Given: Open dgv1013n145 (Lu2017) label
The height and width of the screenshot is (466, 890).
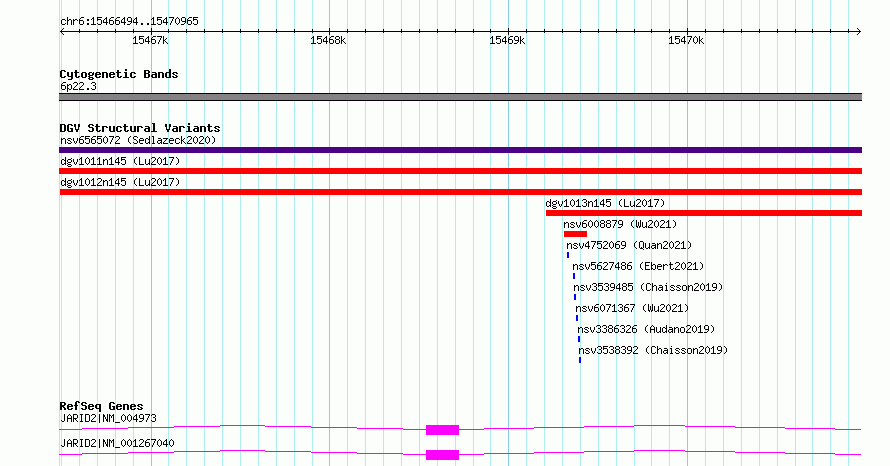Looking at the screenshot, I should pyautogui.click(x=605, y=203).
